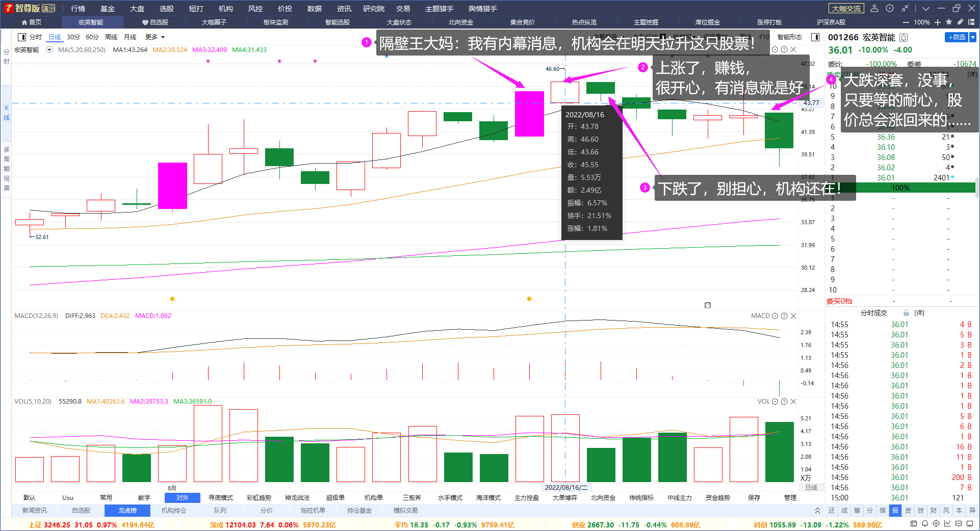The height and width of the screenshot is (531, 980).
Task: Open the alerts bell in status bar
Action: pyautogui.click(x=925, y=524)
